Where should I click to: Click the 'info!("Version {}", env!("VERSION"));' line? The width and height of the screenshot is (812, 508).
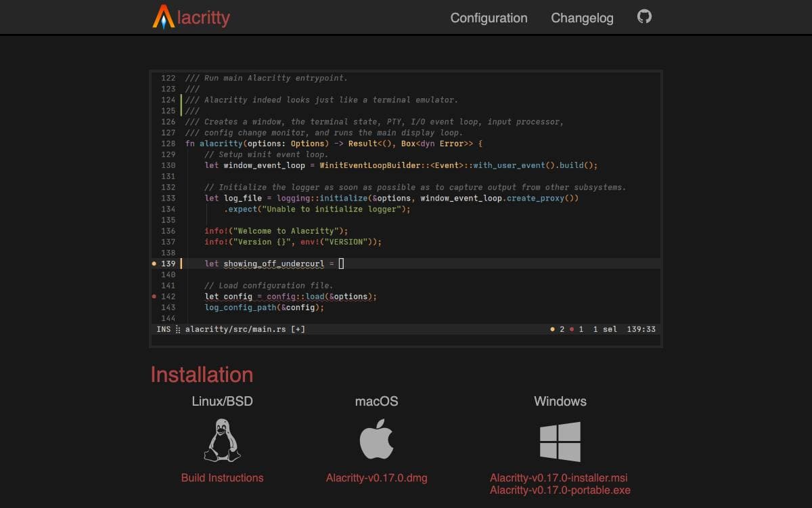coord(293,242)
